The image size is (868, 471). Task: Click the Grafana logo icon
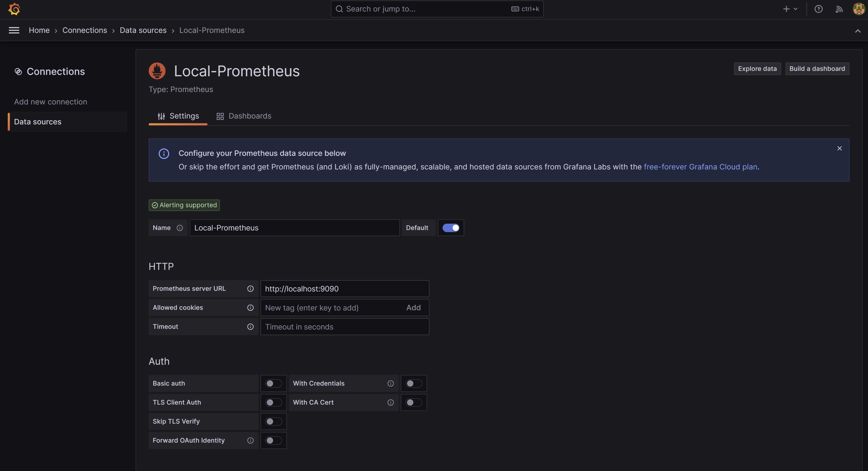coord(14,9)
